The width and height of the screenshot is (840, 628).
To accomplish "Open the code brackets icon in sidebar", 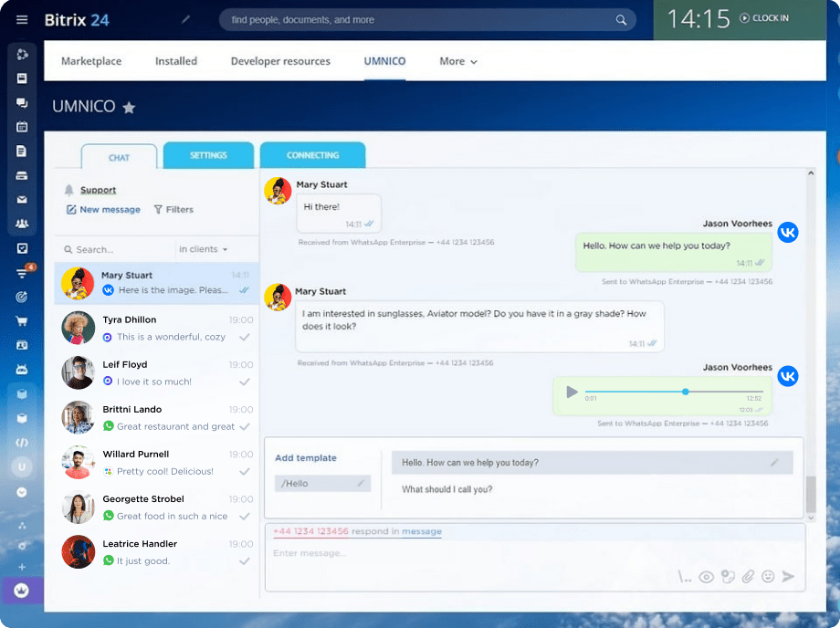I will [x=22, y=443].
